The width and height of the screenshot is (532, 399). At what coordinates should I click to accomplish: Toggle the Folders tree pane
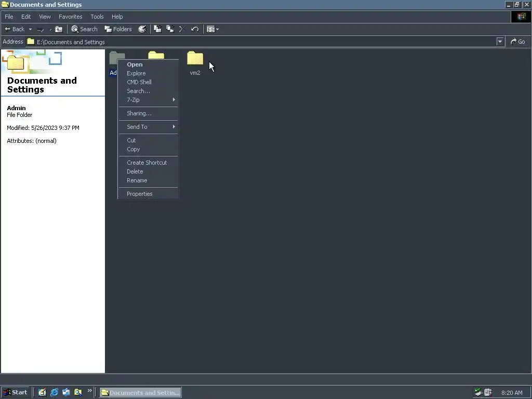coord(118,29)
